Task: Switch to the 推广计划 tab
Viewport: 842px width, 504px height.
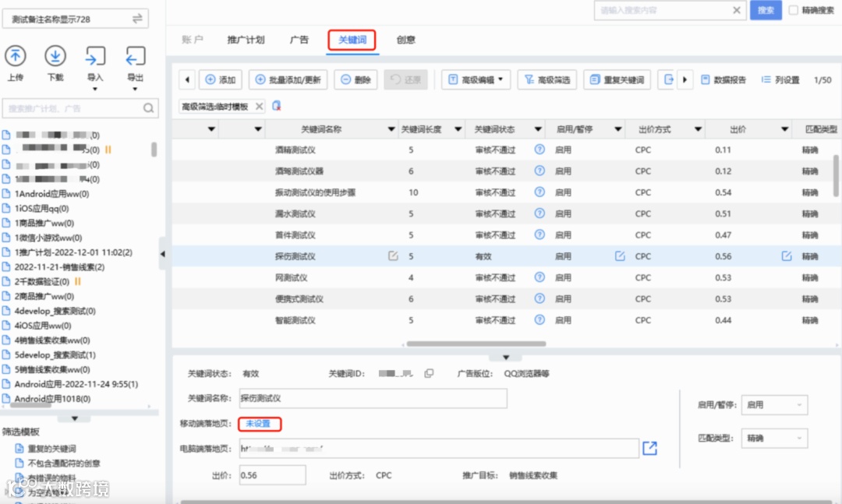Action: (246, 40)
